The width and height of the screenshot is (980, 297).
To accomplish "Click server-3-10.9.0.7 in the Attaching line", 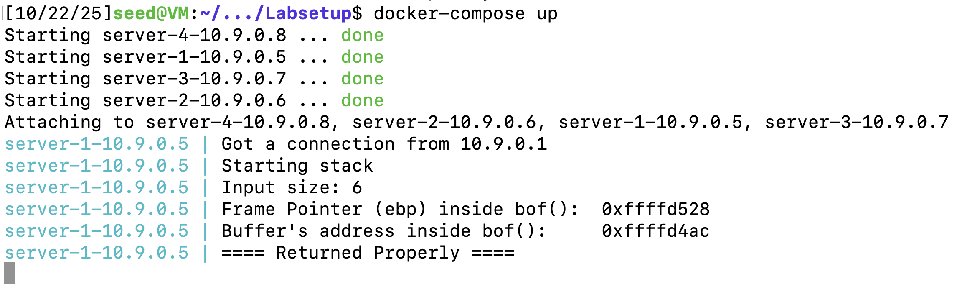I will (856, 123).
